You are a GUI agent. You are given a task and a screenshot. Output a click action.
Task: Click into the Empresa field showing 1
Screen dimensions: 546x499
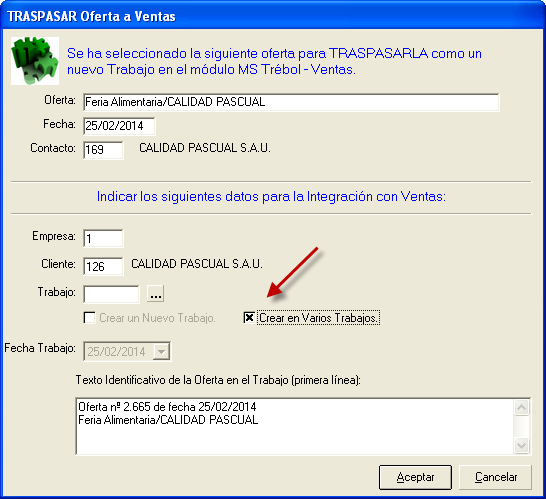(x=103, y=239)
